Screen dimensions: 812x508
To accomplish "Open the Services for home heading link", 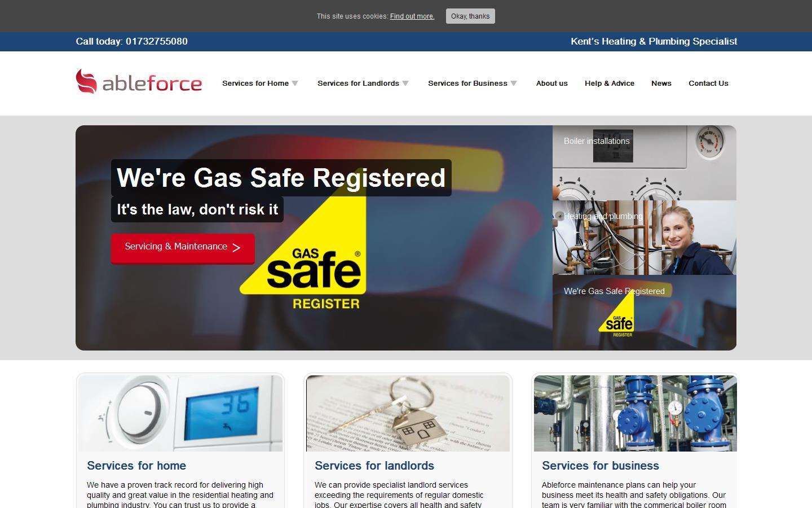I will 136,466.
